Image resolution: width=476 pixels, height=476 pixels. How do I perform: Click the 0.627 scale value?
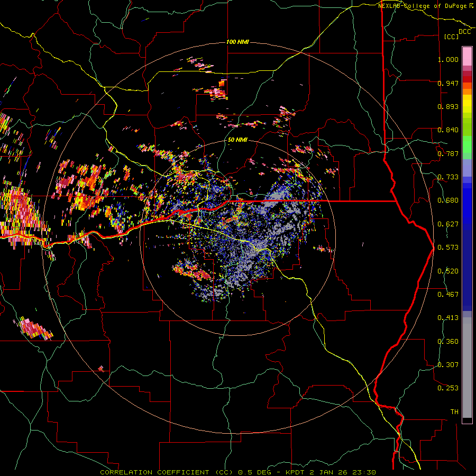pos(448,224)
